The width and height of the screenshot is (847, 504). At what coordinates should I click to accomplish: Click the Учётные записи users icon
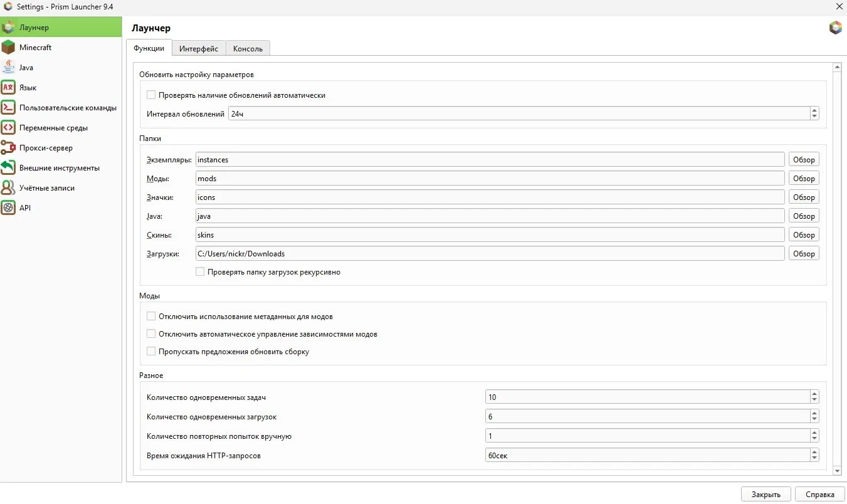(8, 188)
